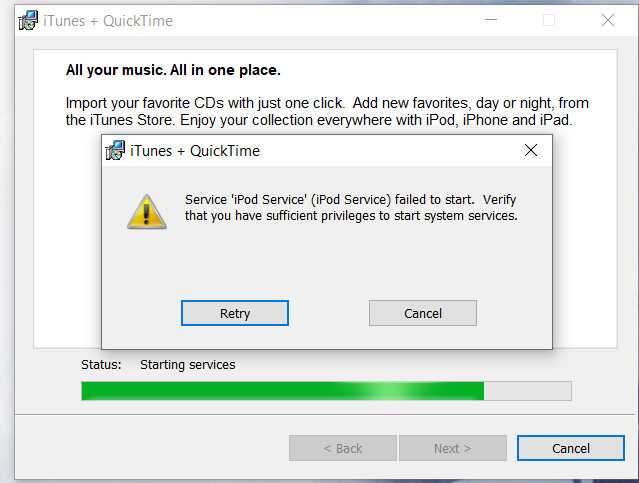Click the 'Status:' label
The image size is (639, 483).
tap(101, 364)
